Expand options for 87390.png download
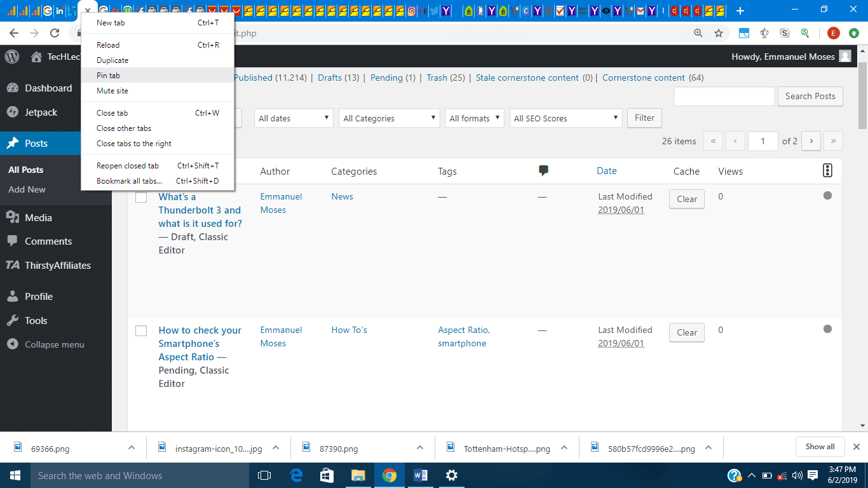Image resolution: width=868 pixels, height=488 pixels. pos(420,447)
